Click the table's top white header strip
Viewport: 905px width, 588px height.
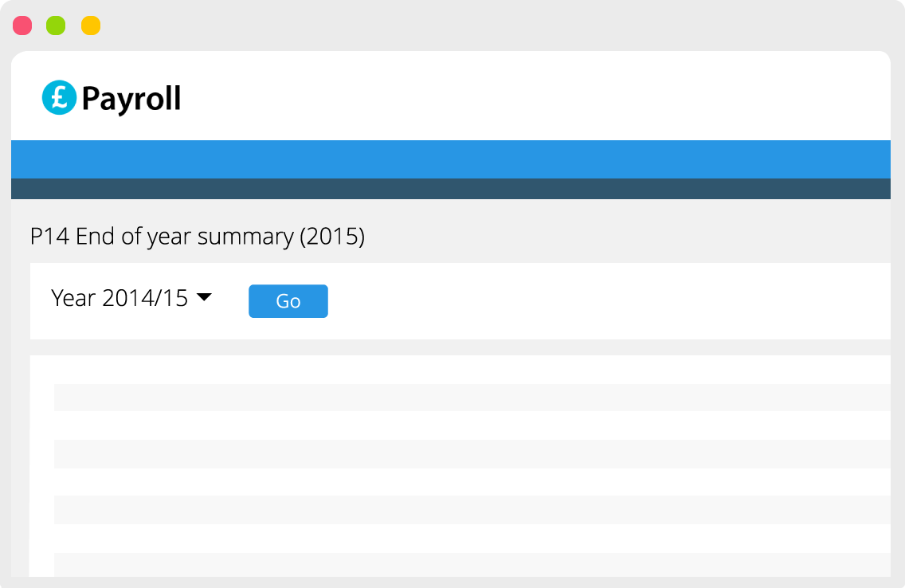[x=472, y=369]
